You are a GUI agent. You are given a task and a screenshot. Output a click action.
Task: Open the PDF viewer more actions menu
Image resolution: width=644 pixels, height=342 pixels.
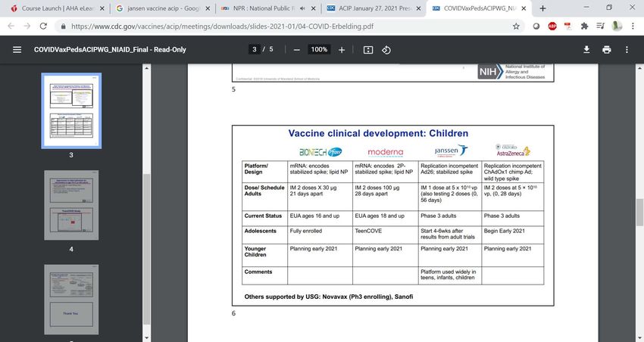point(627,50)
